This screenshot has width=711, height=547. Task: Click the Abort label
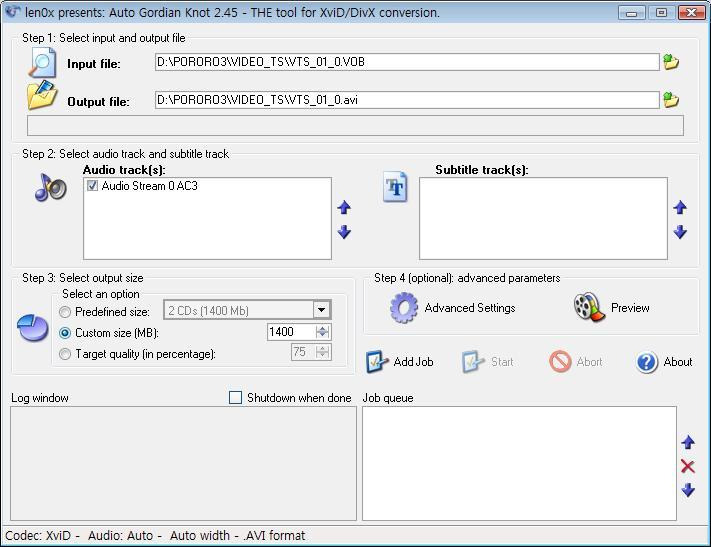click(589, 362)
